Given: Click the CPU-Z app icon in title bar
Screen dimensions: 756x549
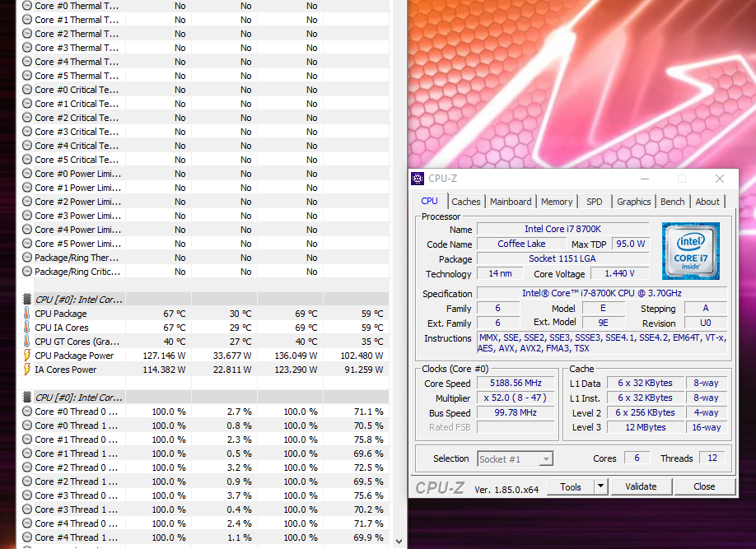Looking at the screenshot, I should (x=417, y=179).
